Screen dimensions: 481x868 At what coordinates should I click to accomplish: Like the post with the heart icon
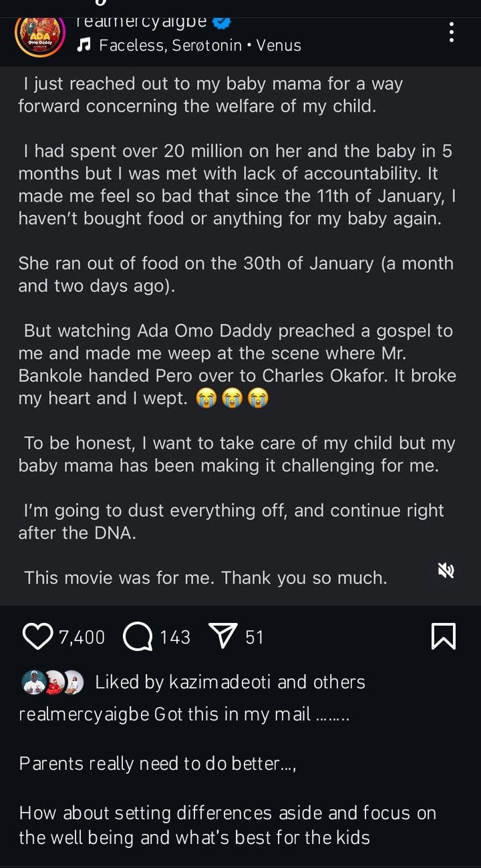pyautogui.click(x=37, y=636)
